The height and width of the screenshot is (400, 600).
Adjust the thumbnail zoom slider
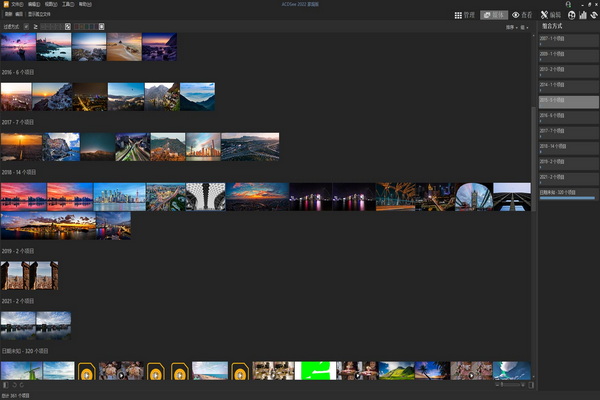pyautogui.click(x=512, y=385)
